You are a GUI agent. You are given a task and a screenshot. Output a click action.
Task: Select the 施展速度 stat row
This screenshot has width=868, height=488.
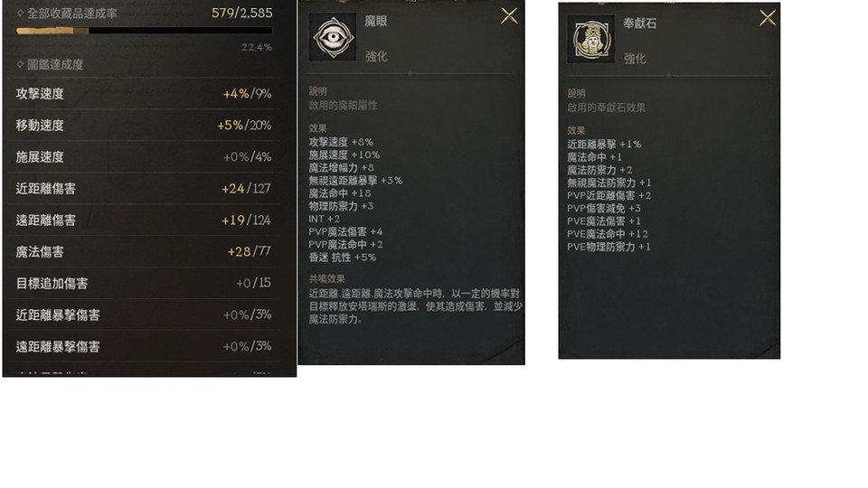click(144, 156)
